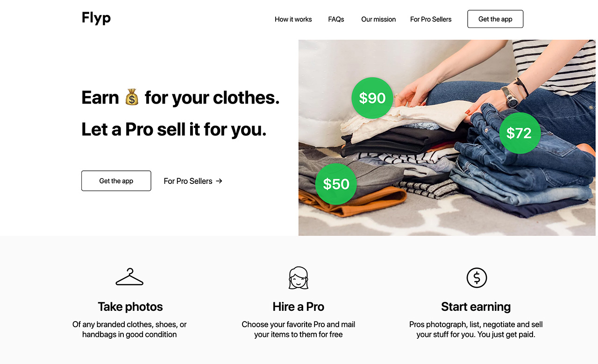This screenshot has width=598, height=364.
Task: Go to the Our mission page
Action: click(378, 19)
